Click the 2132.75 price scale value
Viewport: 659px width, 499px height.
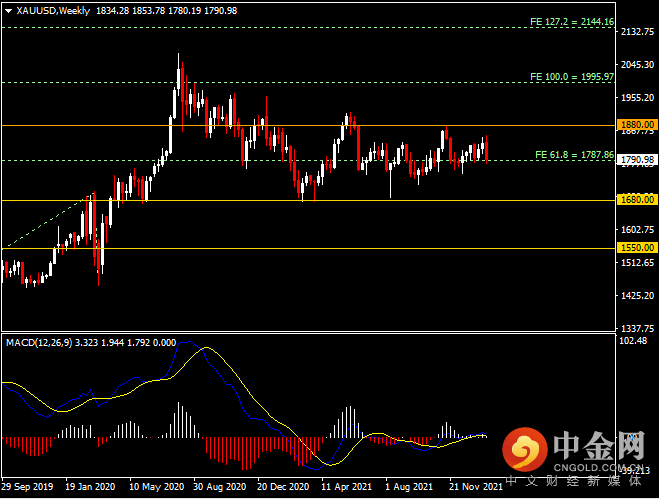pos(638,32)
